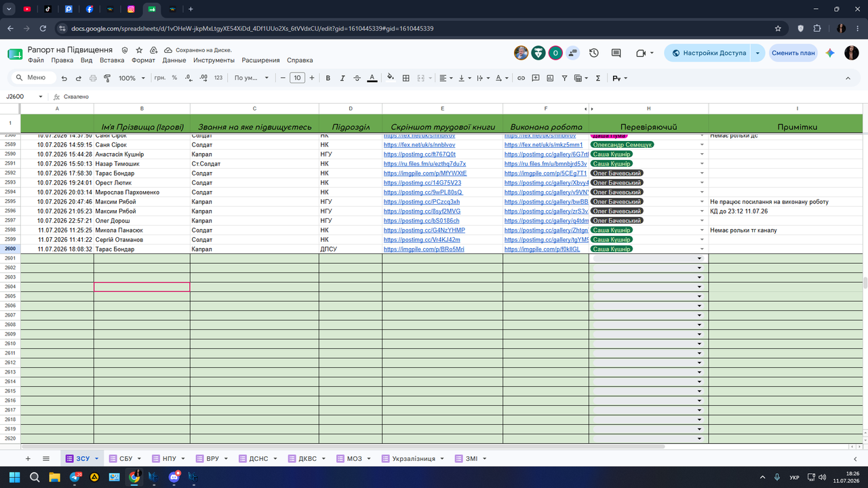This screenshot has height=488, width=868.
Task: Click the Undo arrow in the toolbar
Action: tap(64, 78)
